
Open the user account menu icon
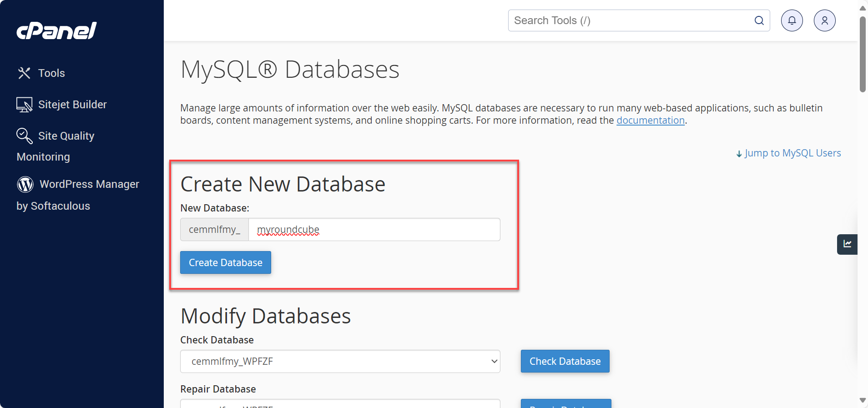(825, 20)
